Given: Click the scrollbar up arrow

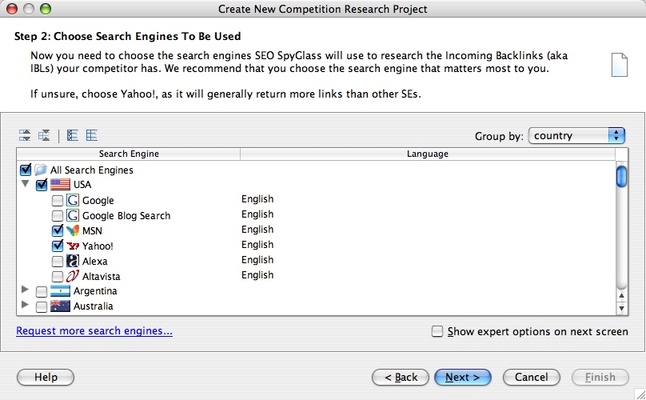Looking at the screenshot, I should click(622, 295).
